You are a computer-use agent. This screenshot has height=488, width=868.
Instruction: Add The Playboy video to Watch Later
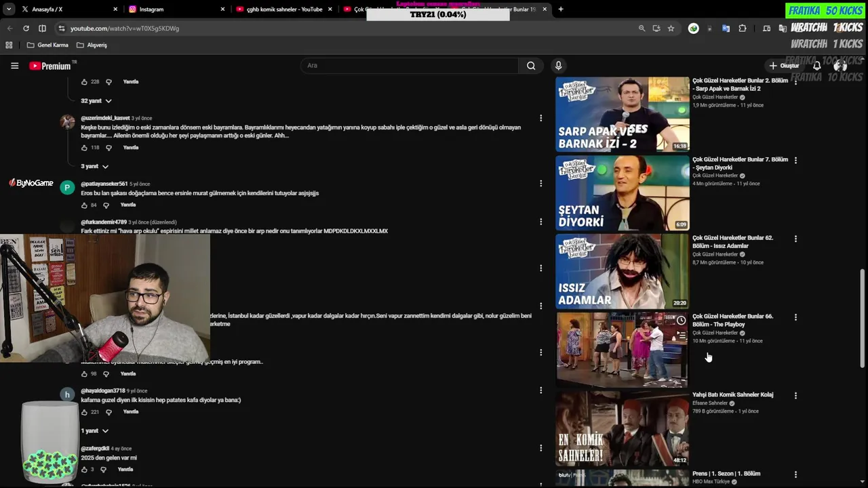681,321
